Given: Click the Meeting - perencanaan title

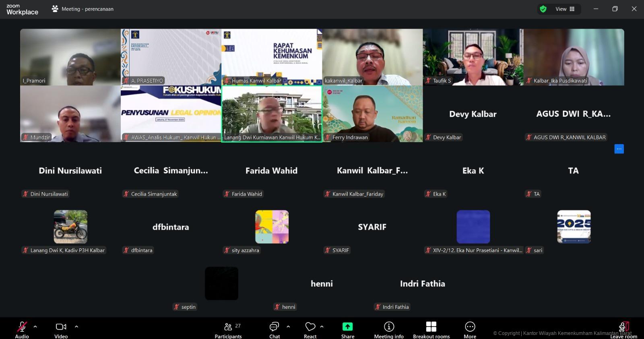Looking at the screenshot, I should point(87,9).
